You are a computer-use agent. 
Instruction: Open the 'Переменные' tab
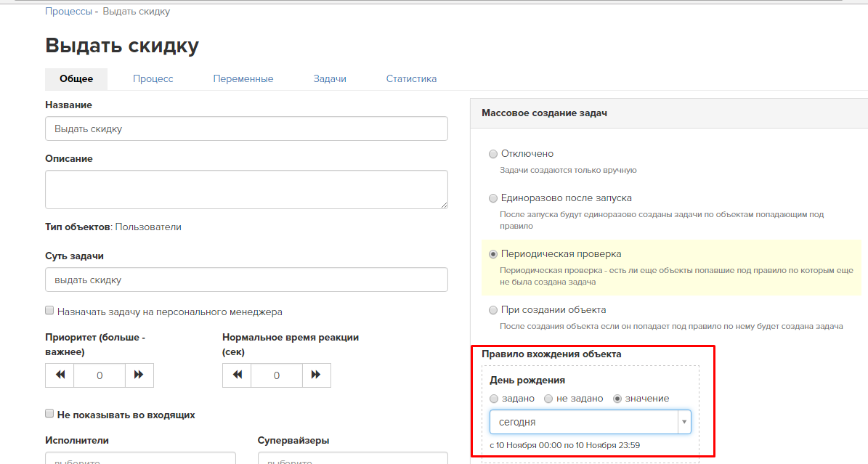click(x=243, y=78)
